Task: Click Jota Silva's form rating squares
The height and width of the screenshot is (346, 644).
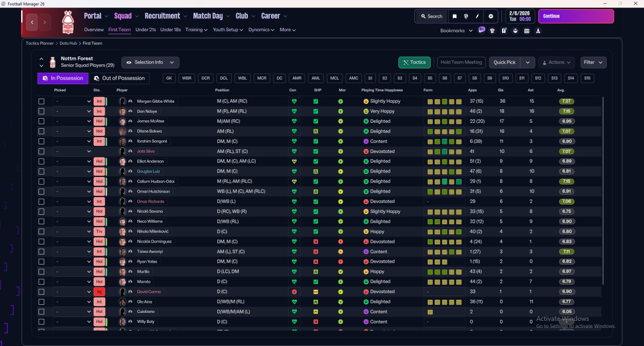Action: (444, 151)
